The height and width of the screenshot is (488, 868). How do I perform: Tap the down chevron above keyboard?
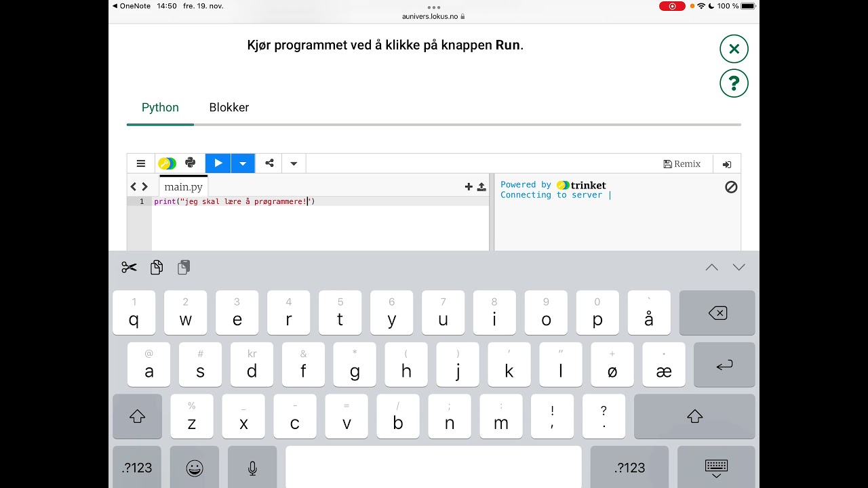point(739,267)
